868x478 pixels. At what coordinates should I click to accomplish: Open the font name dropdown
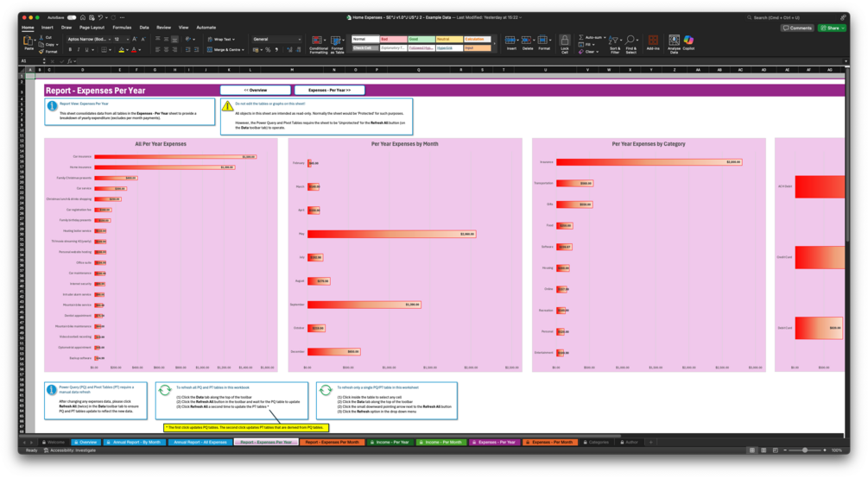click(110, 40)
